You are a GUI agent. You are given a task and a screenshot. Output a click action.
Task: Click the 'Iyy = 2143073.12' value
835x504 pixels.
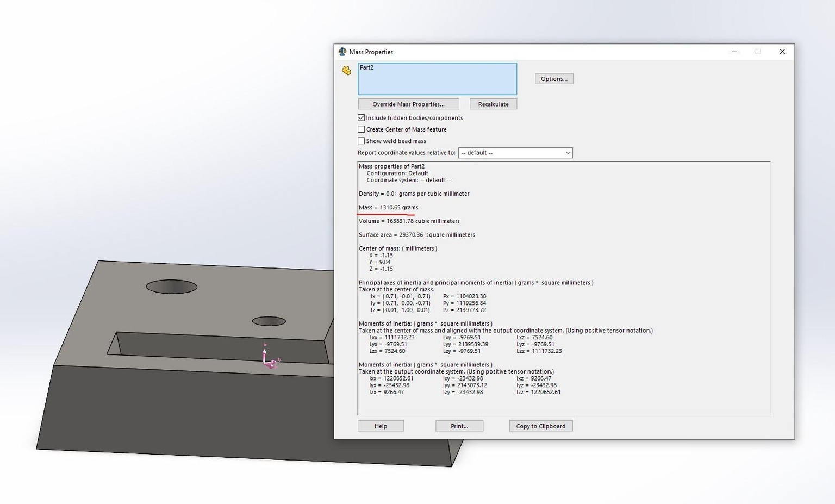465,385
